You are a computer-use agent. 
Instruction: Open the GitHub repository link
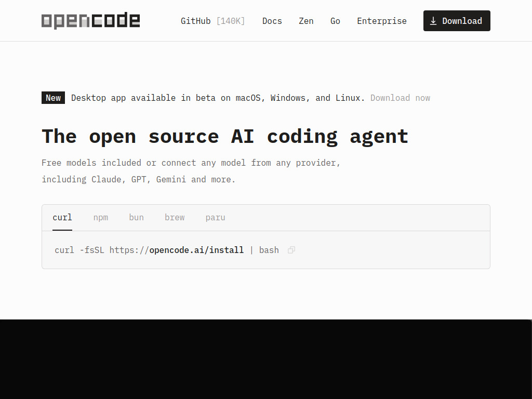coord(196,21)
